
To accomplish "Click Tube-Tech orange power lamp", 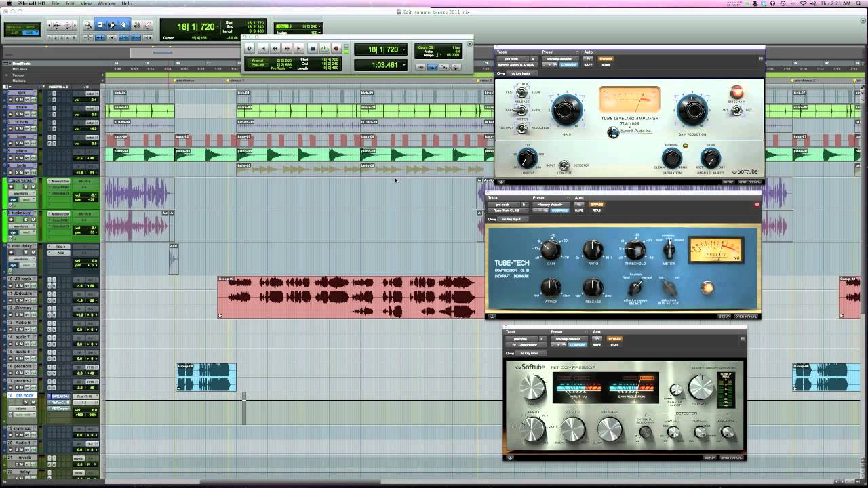I will [707, 288].
